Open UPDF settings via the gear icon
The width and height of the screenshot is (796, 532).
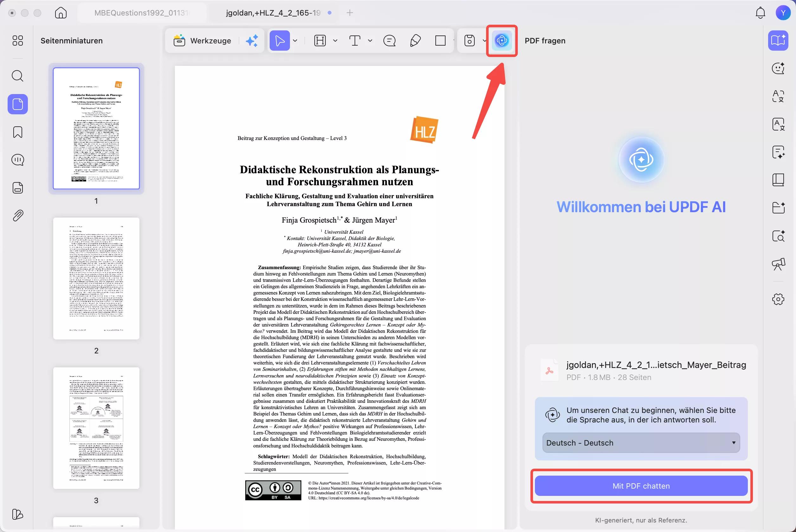click(778, 299)
